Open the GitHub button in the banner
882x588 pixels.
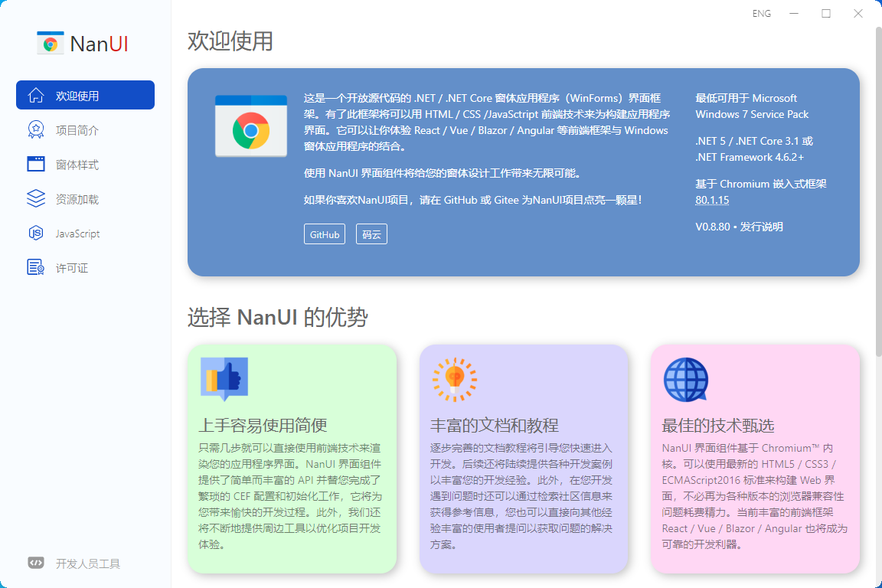coord(324,234)
